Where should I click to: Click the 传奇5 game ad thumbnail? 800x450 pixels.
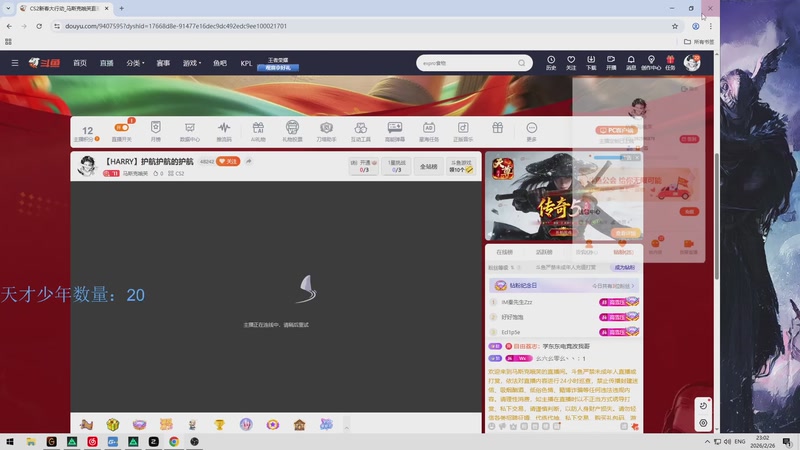[564, 196]
